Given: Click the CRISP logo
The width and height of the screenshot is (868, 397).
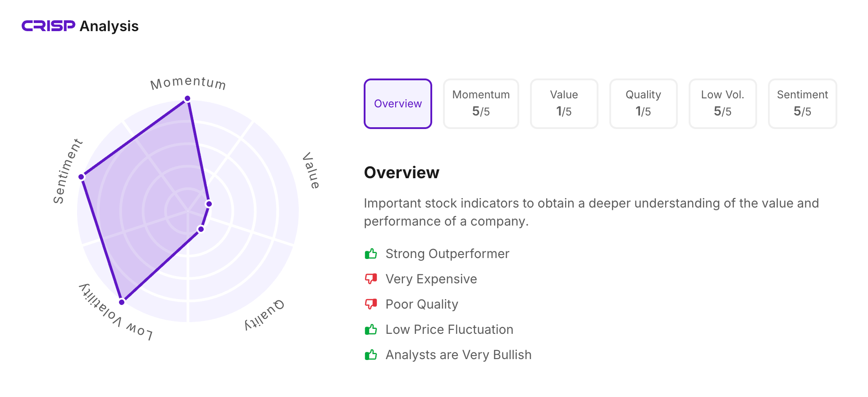Looking at the screenshot, I should 48,26.
